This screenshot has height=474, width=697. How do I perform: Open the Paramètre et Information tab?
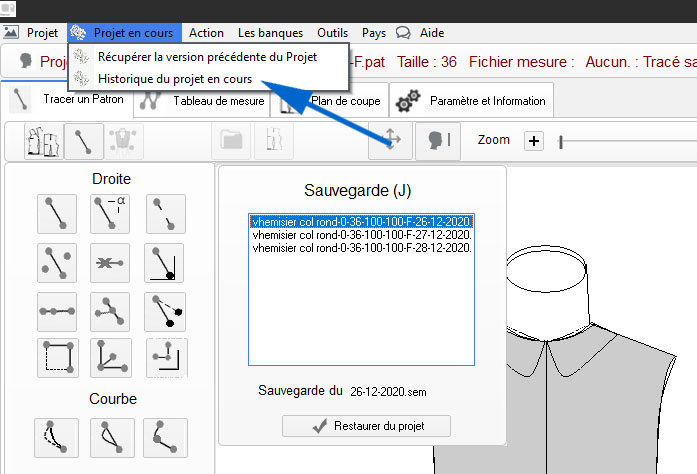click(x=474, y=101)
